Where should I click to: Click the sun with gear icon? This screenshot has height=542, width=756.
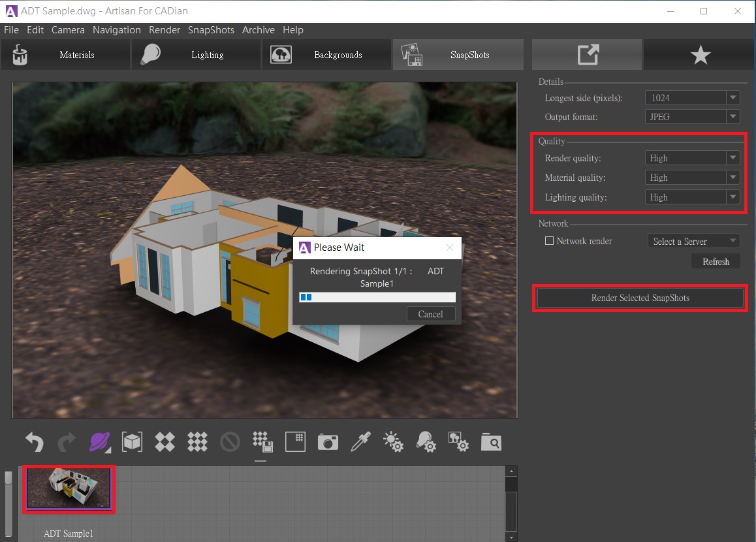pyautogui.click(x=394, y=443)
